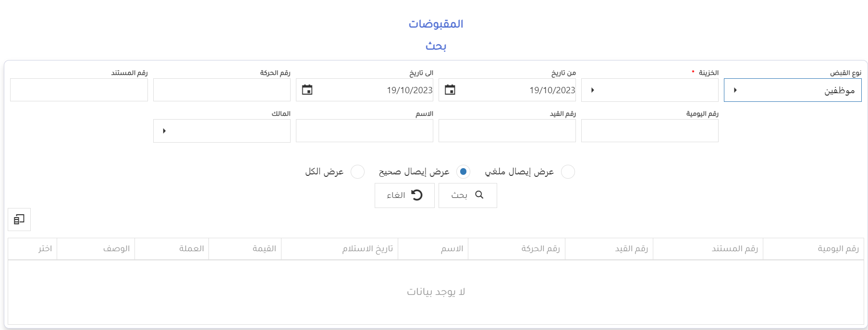Click the magnifier icon in بحث button
This screenshot has height=330, width=868.
click(479, 195)
